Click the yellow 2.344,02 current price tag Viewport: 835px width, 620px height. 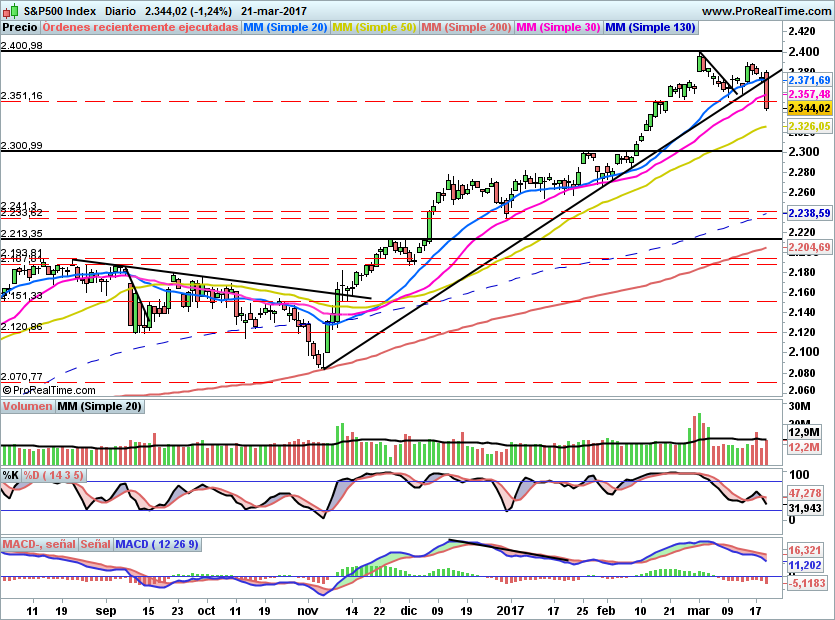[x=809, y=108]
